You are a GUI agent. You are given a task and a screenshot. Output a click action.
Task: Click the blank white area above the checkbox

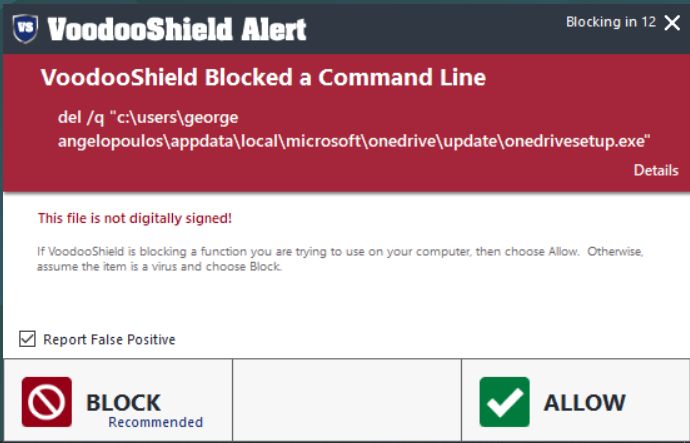345,301
